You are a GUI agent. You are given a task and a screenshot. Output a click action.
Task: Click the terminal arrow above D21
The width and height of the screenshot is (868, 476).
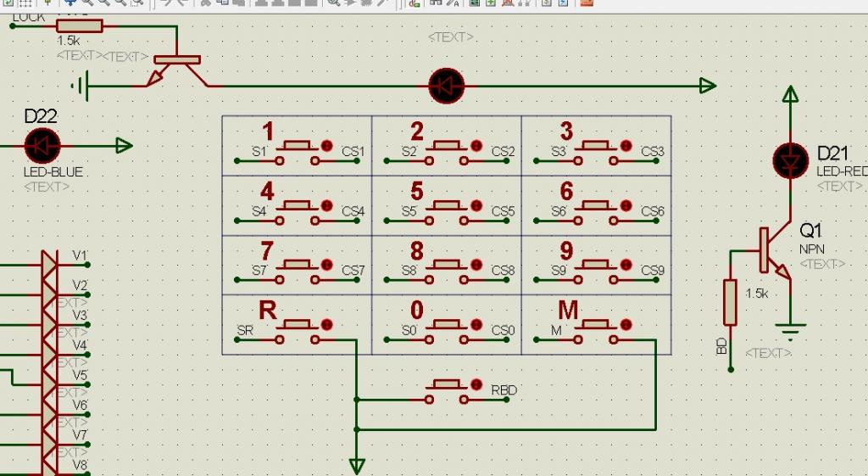791,94
